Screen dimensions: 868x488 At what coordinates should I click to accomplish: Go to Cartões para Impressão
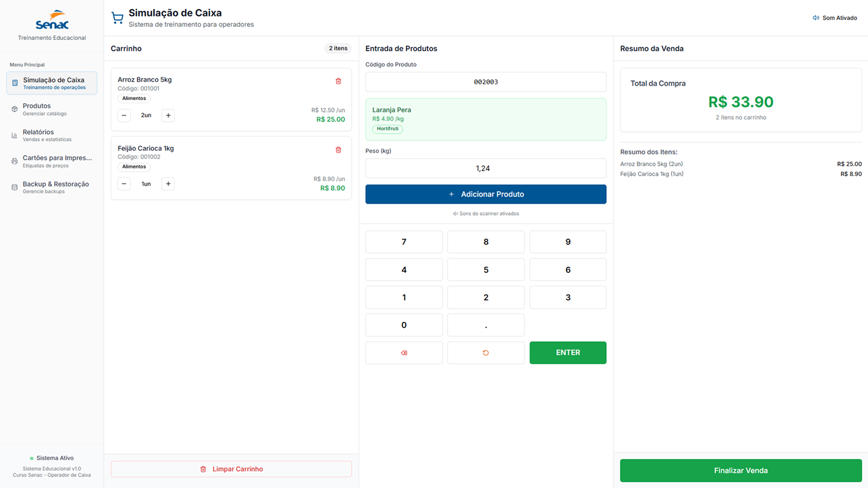coord(52,161)
